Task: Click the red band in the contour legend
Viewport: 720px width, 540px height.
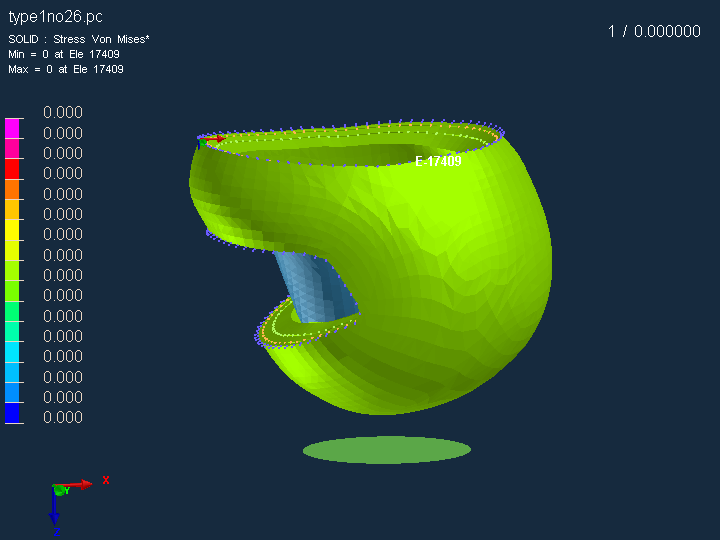Action: (x=12, y=169)
